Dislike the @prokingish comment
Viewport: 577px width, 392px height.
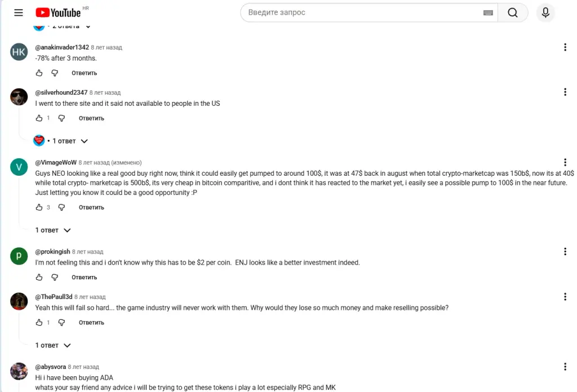55,277
